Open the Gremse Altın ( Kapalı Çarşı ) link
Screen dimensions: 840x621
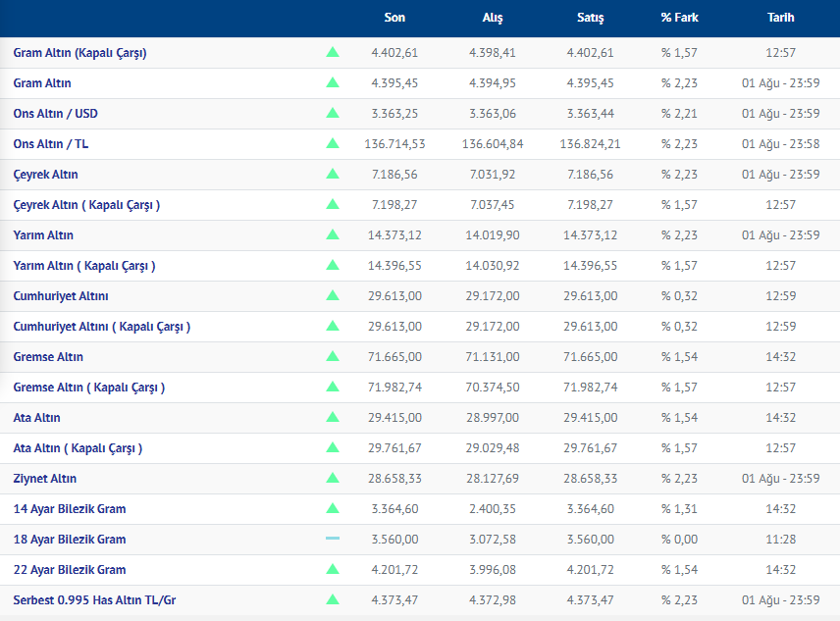[89, 388]
